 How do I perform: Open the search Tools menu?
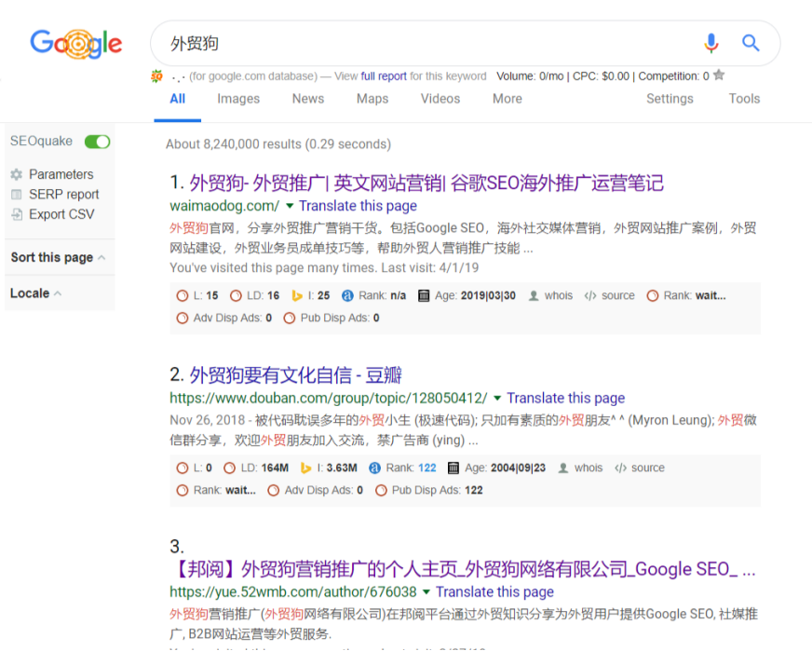[744, 99]
